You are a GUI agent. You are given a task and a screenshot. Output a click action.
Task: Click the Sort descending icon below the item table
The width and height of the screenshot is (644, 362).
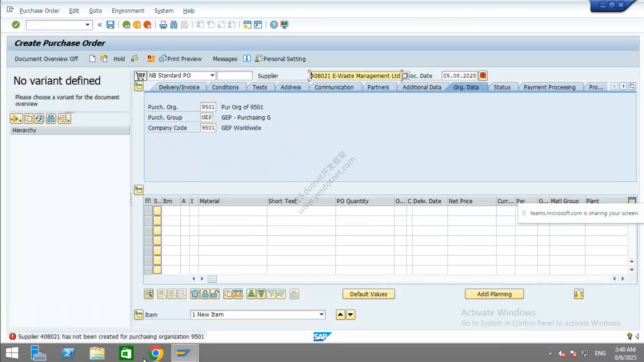tap(261, 294)
